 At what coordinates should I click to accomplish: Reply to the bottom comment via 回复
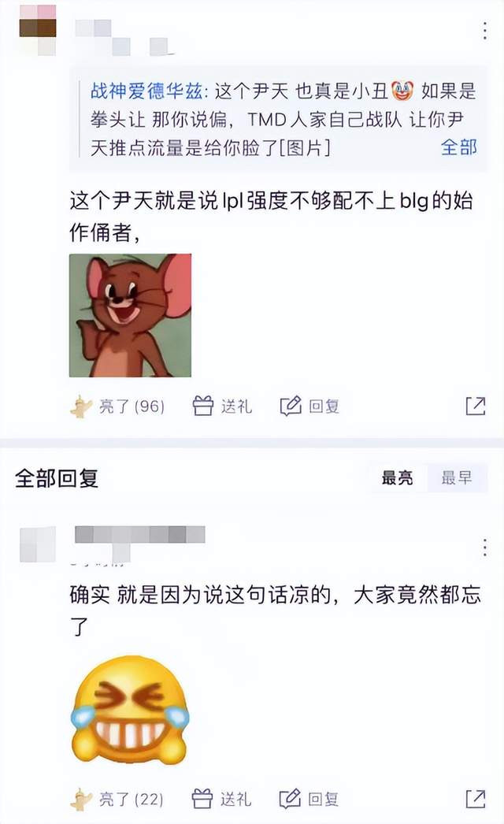pyautogui.click(x=309, y=800)
